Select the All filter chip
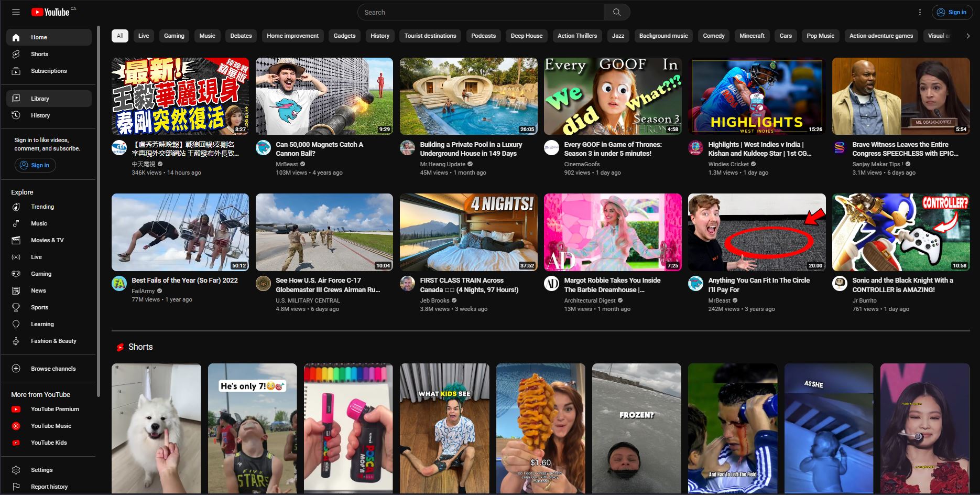Viewport: 980px width, 495px height. (120, 36)
